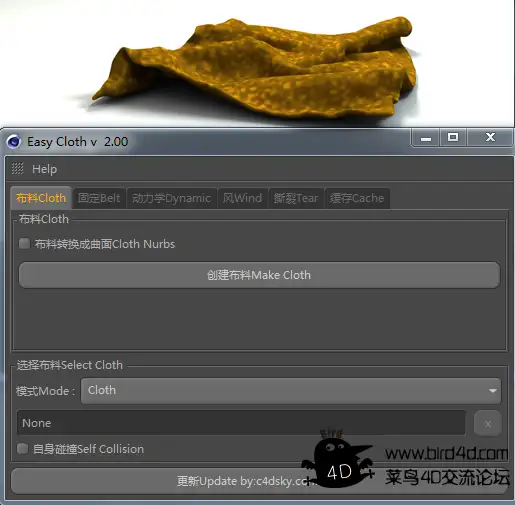
Task: Clear the selected cloth with x button
Action: [488, 423]
